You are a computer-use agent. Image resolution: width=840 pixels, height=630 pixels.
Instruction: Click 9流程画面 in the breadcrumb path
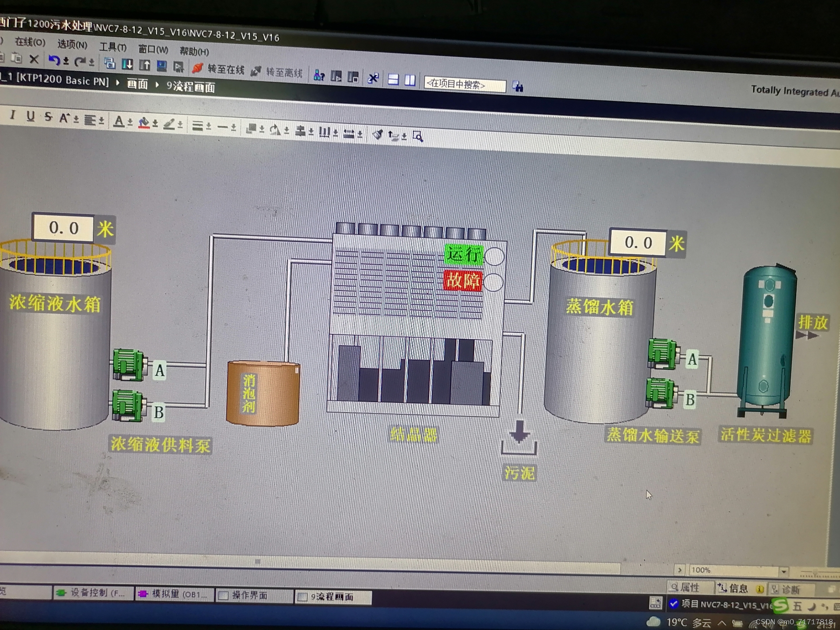191,87
